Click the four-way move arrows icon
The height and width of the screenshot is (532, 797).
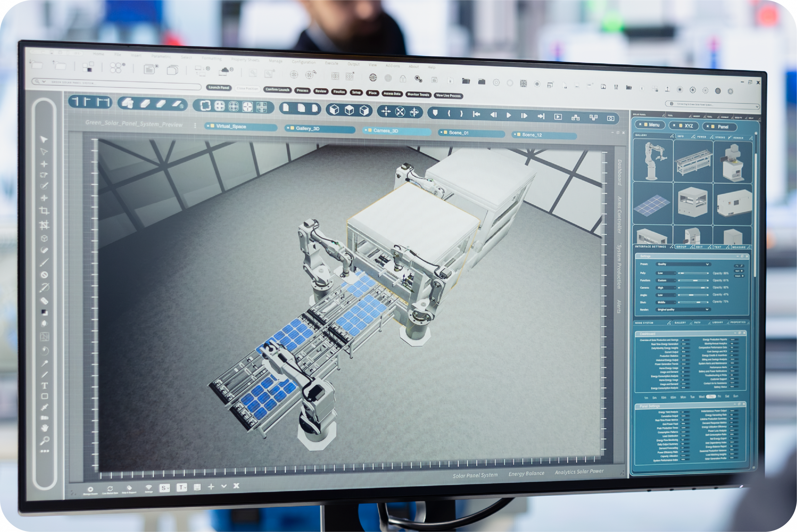click(386, 111)
